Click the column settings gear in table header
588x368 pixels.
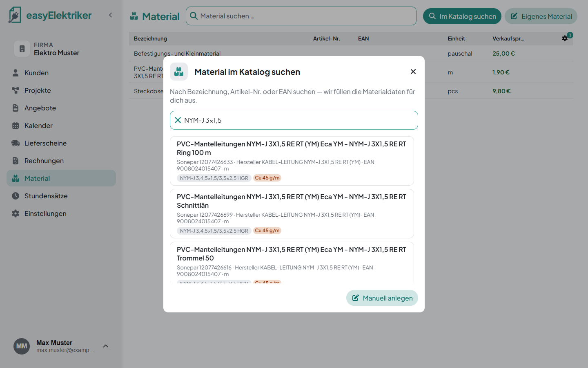565,38
